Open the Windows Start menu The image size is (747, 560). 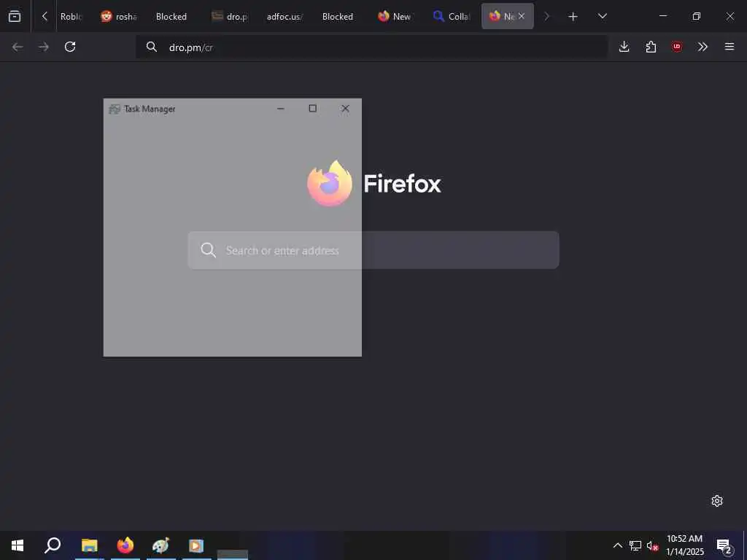click(18, 545)
